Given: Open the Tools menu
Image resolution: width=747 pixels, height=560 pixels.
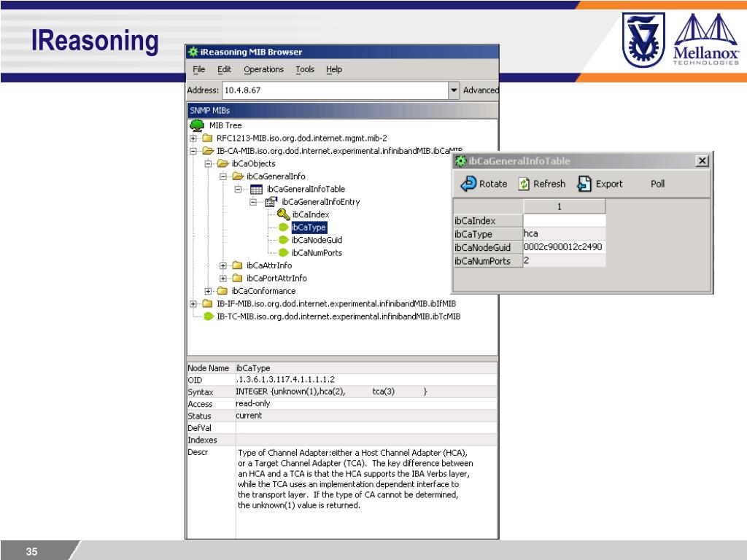Looking at the screenshot, I should (x=305, y=69).
